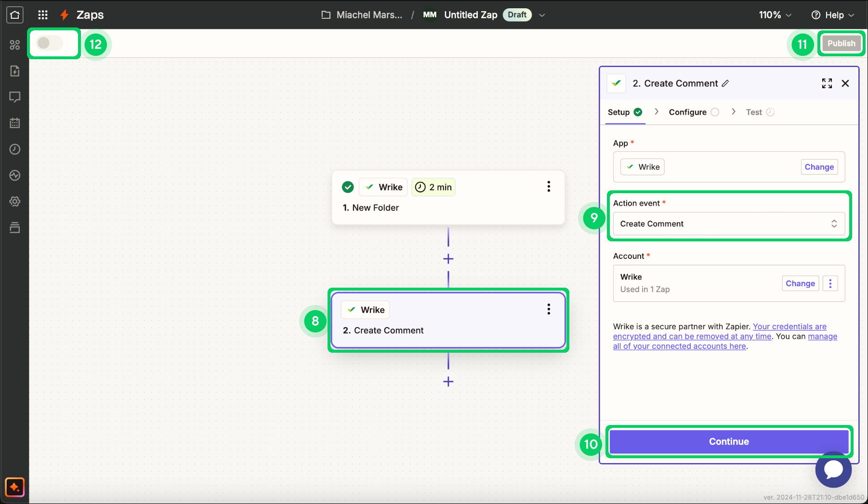
Task: Select the Create Comment action step card
Action: click(448, 320)
